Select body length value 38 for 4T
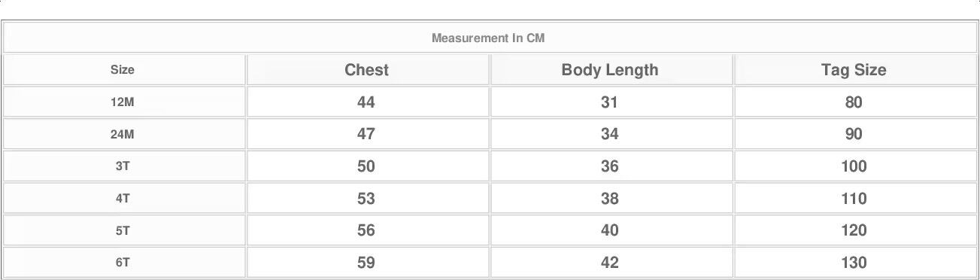 [x=610, y=199]
